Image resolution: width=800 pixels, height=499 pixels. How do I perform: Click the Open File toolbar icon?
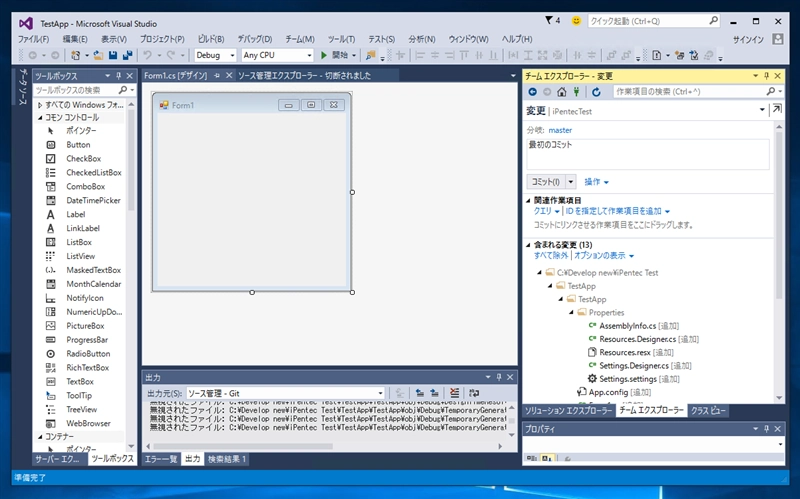pyautogui.click(x=98, y=55)
